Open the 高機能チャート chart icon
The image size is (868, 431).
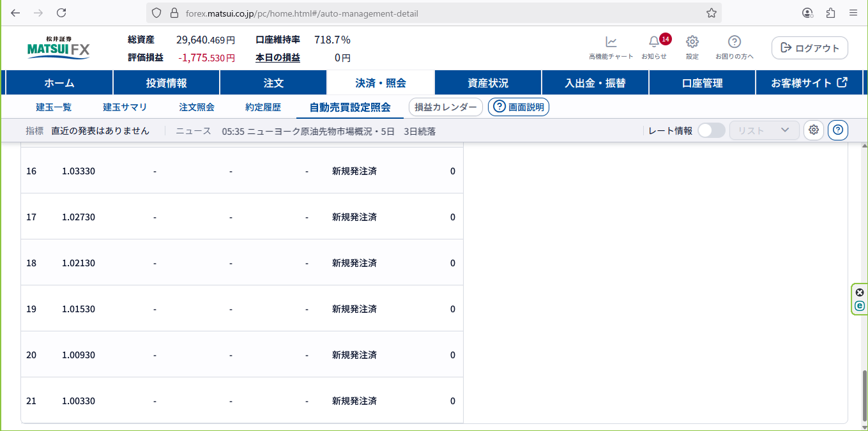611,47
